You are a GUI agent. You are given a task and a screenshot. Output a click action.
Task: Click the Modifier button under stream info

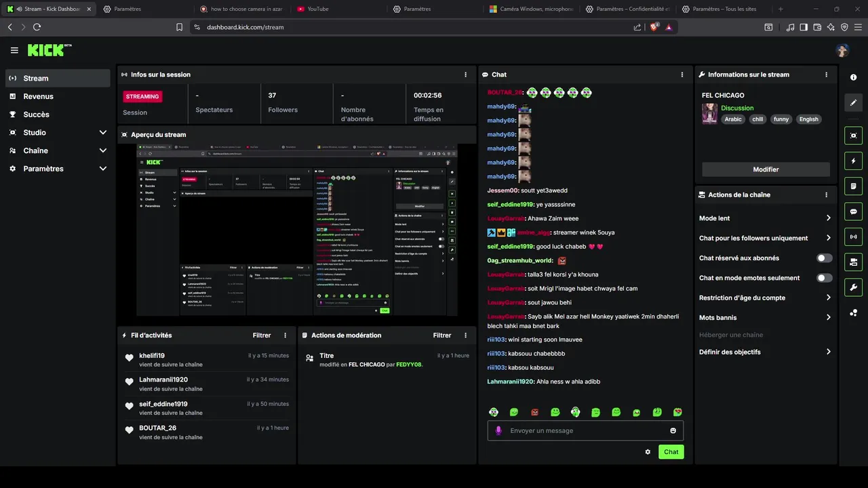[766, 169]
